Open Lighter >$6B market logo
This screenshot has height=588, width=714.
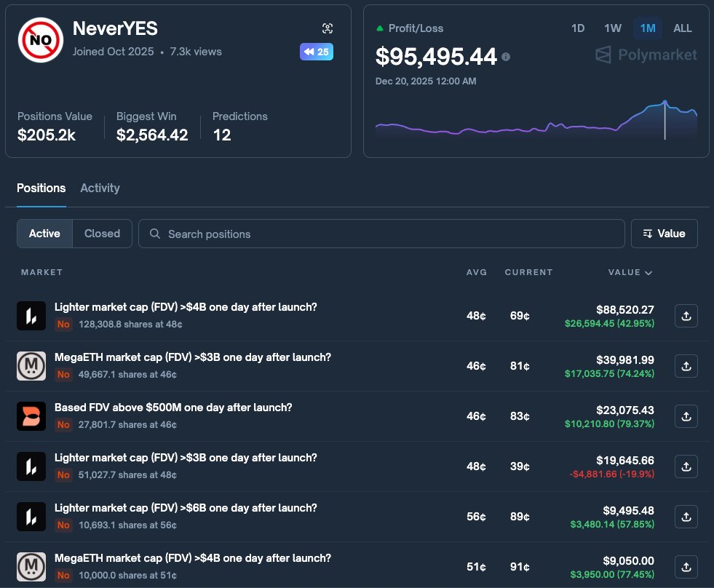[31, 517]
